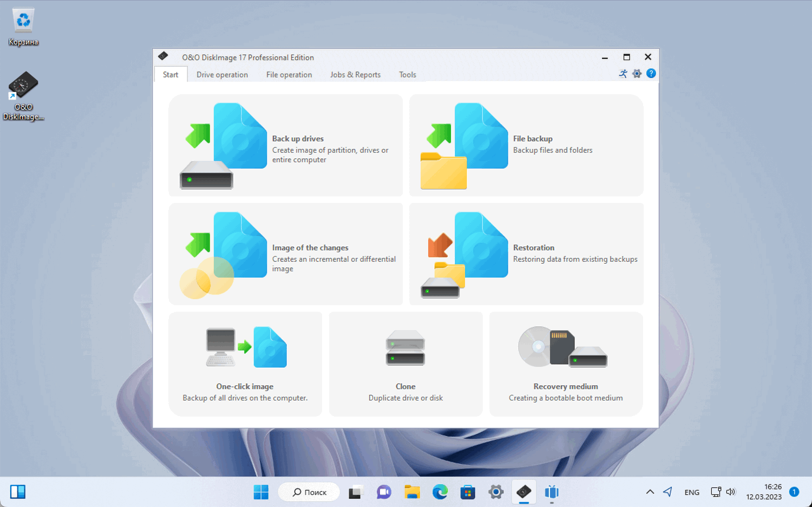Click the Поиск search box

(x=309, y=492)
